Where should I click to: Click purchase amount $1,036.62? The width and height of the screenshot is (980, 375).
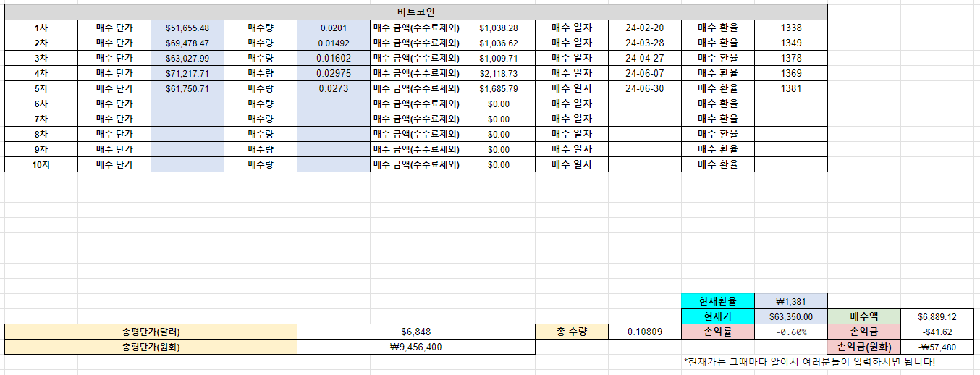coord(499,43)
